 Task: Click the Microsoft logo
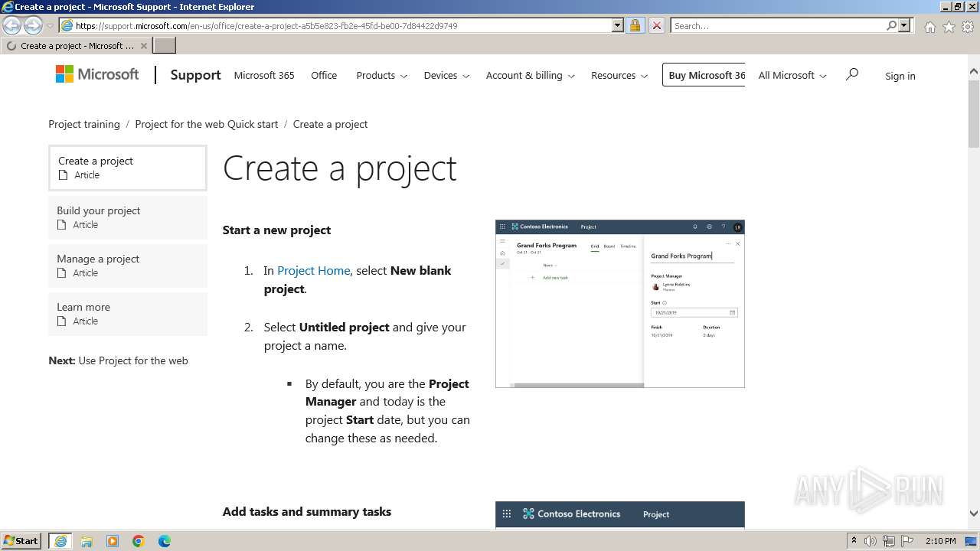(x=97, y=74)
